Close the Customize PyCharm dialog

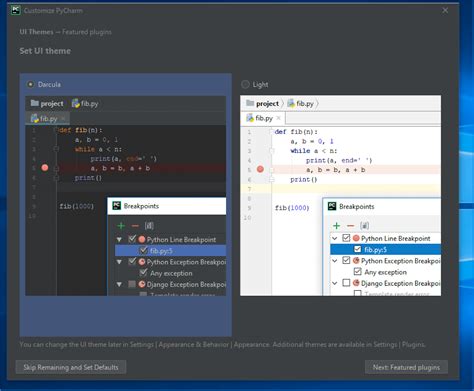(445, 10)
